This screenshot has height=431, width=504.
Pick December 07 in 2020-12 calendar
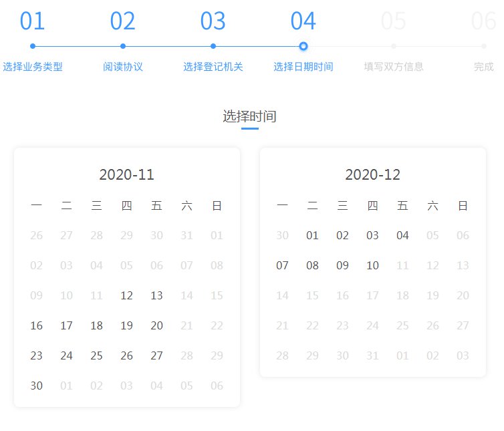282,265
